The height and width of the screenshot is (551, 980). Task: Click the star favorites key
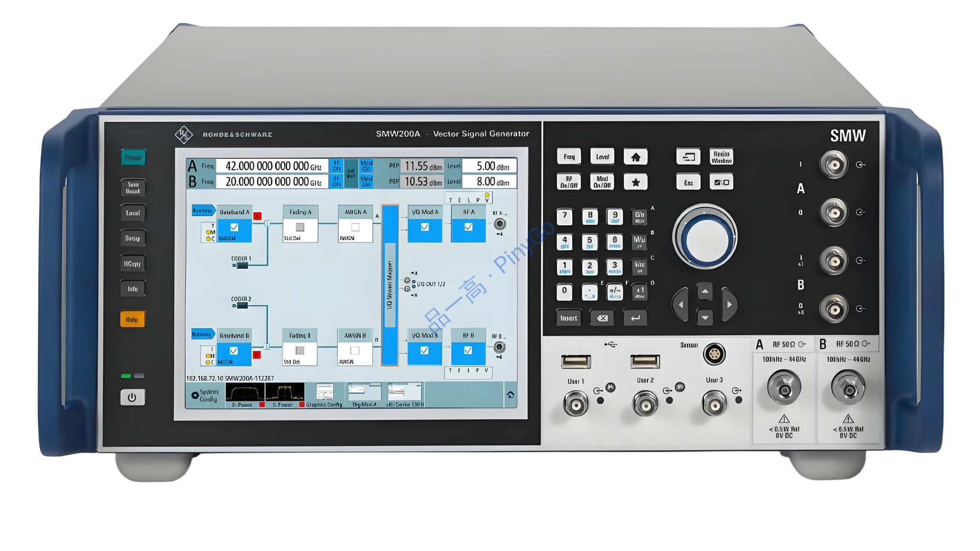point(635,182)
